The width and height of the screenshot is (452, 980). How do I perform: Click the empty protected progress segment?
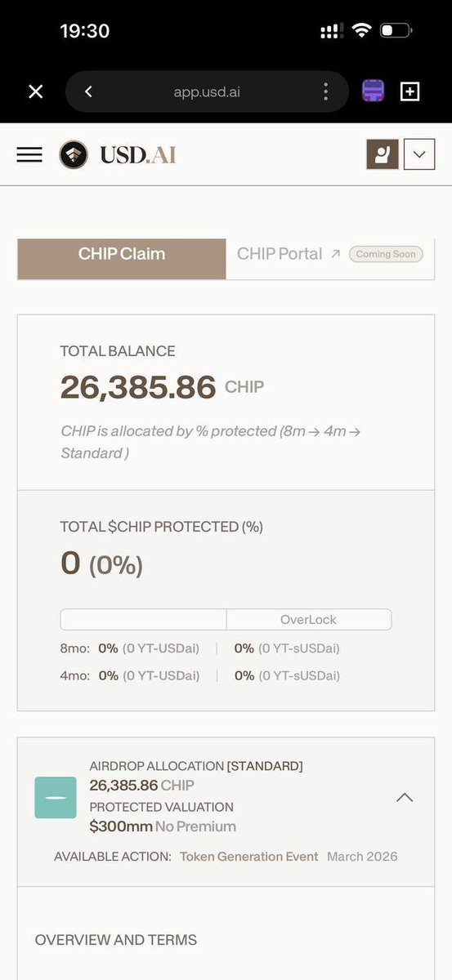(143, 620)
